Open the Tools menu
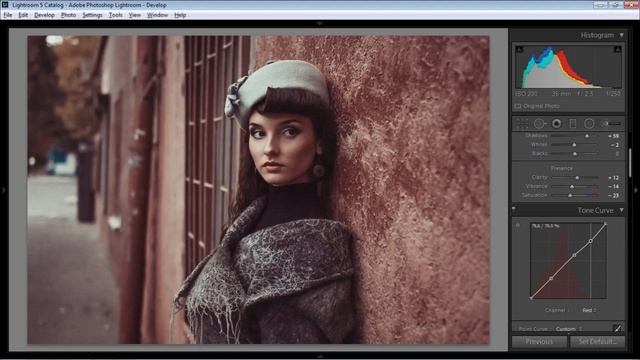Screen dimensions: 640x360 [x=116, y=15]
